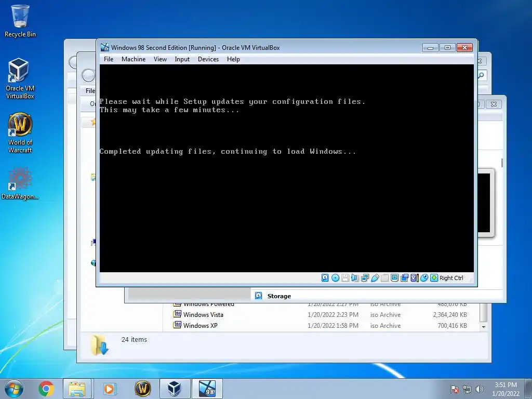Viewport: 532px width, 399px height.
Task: Click the 1/20/2022 2:23 PM date cell
Action: point(333,314)
